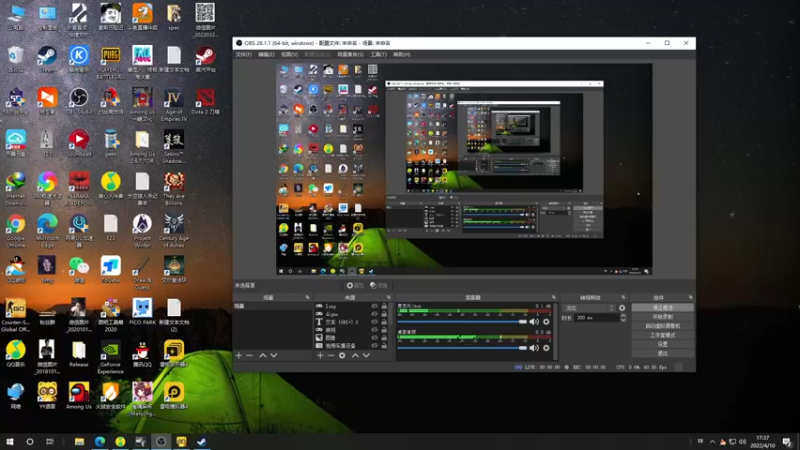Open the Recycle Bin on desktop
This screenshot has width=800, height=450.
(16, 59)
